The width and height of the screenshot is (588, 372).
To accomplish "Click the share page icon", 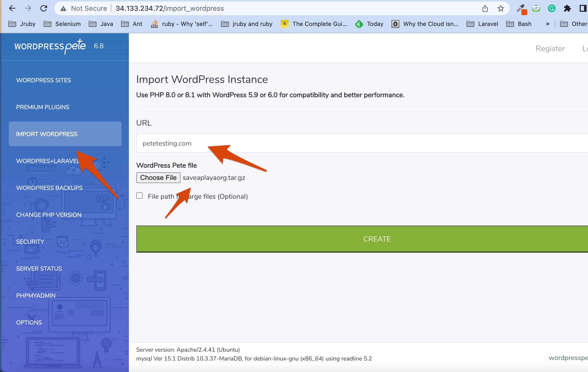I will 485,9.
